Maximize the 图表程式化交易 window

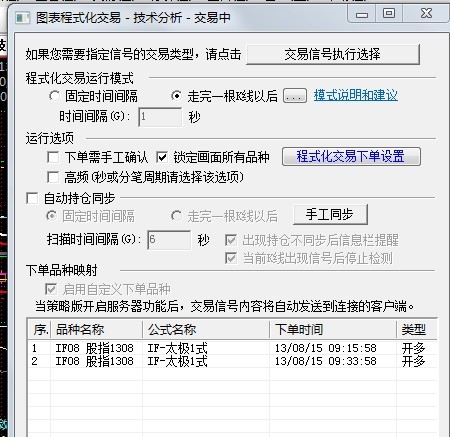(x=389, y=14)
